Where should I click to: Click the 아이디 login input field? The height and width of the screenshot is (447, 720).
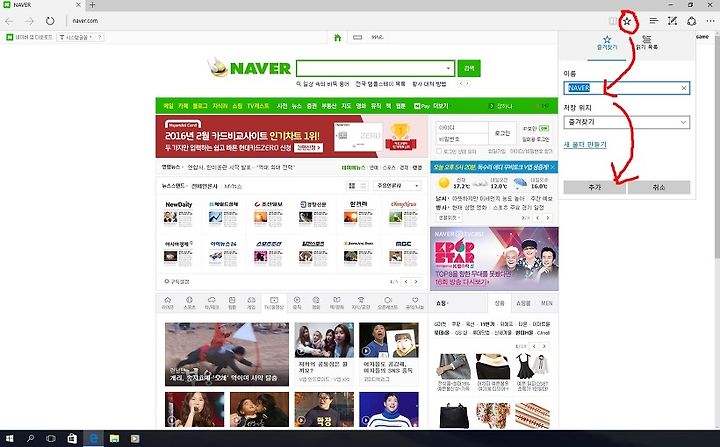pyautogui.click(x=462, y=128)
